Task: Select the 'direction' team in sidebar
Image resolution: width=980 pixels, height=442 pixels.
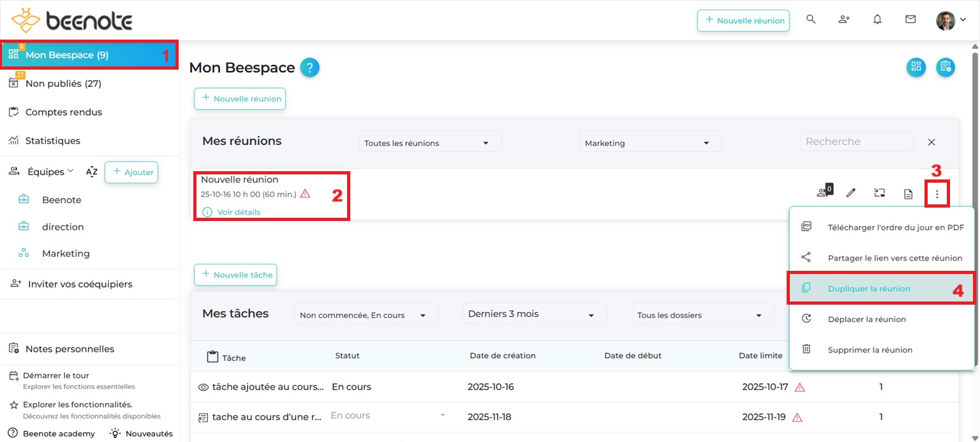Action: click(63, 227)
